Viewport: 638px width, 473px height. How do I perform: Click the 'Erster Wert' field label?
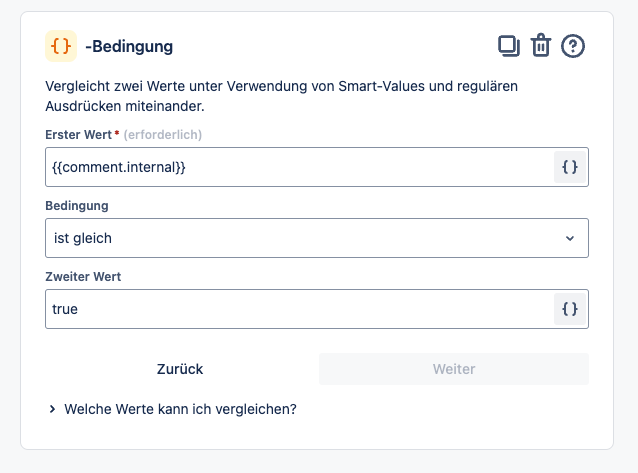point(78,135)
